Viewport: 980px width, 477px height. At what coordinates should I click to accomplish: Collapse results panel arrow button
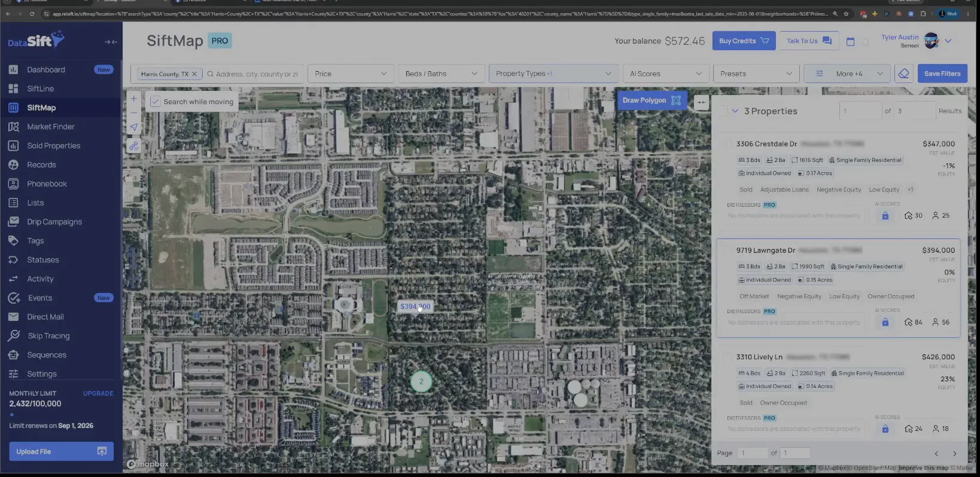tap(701, 102)
